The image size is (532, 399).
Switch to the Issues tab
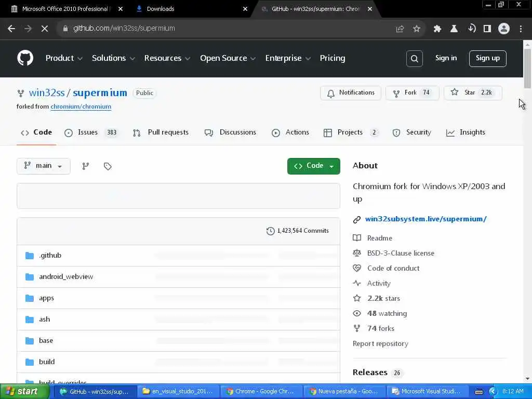click(x=90, y=132)
